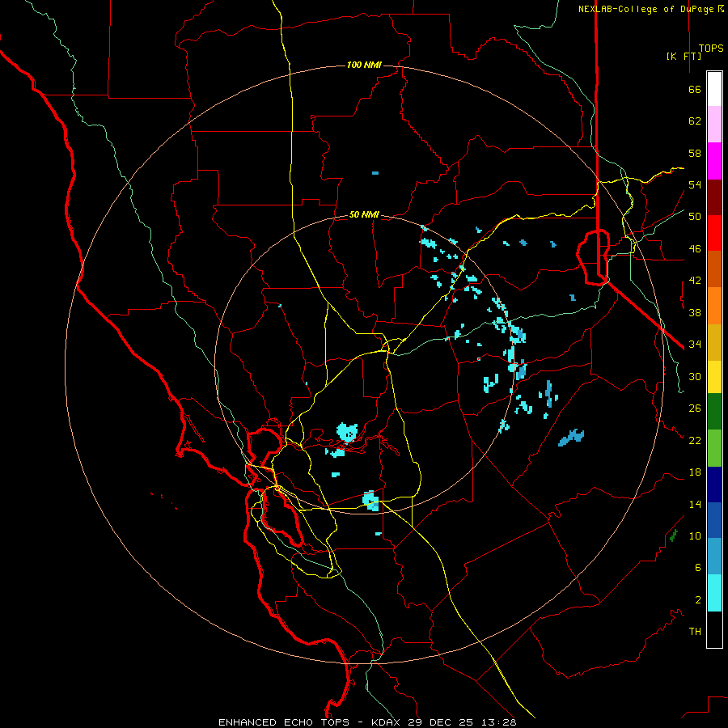Image resolution: width=728 pixels, height=728 pixels.
Task: Click the legend value '10'
Action: pos(695,535)
